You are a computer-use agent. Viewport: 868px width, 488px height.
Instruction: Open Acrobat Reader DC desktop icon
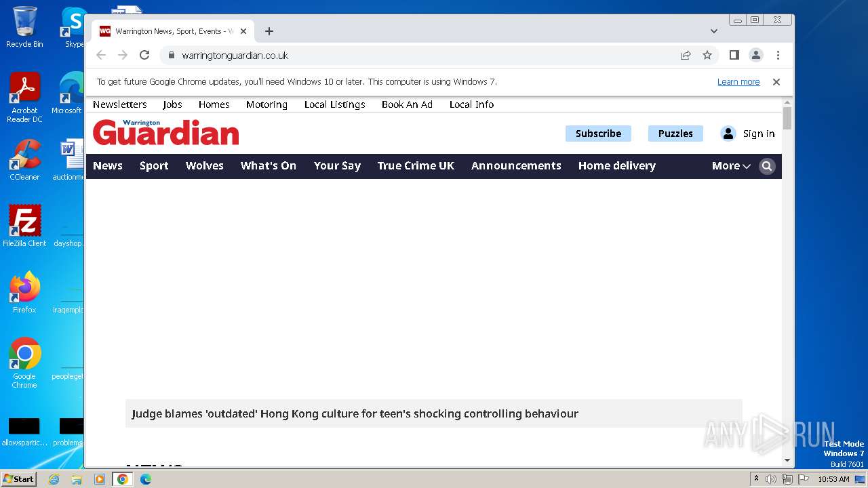24,98
